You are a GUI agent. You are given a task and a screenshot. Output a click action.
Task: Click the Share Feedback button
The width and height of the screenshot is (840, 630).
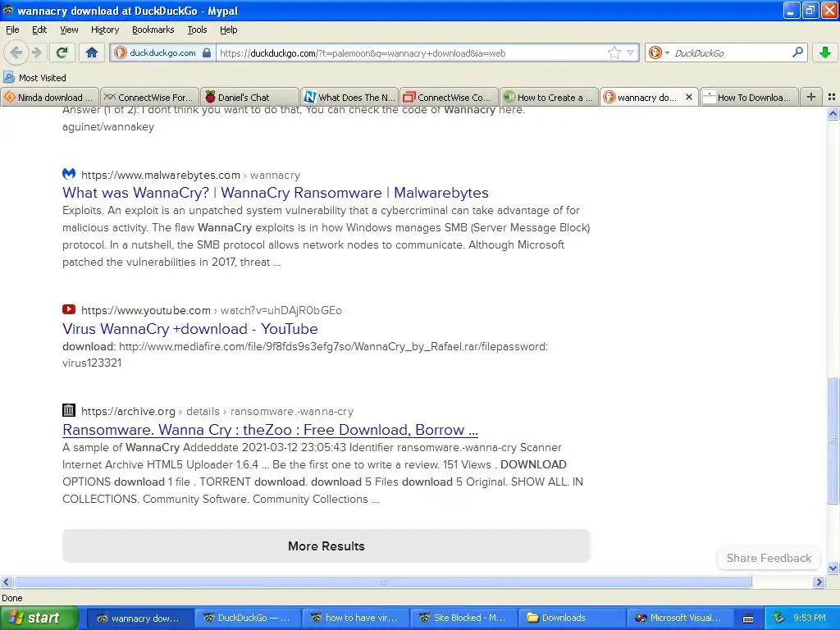point(769,558)
